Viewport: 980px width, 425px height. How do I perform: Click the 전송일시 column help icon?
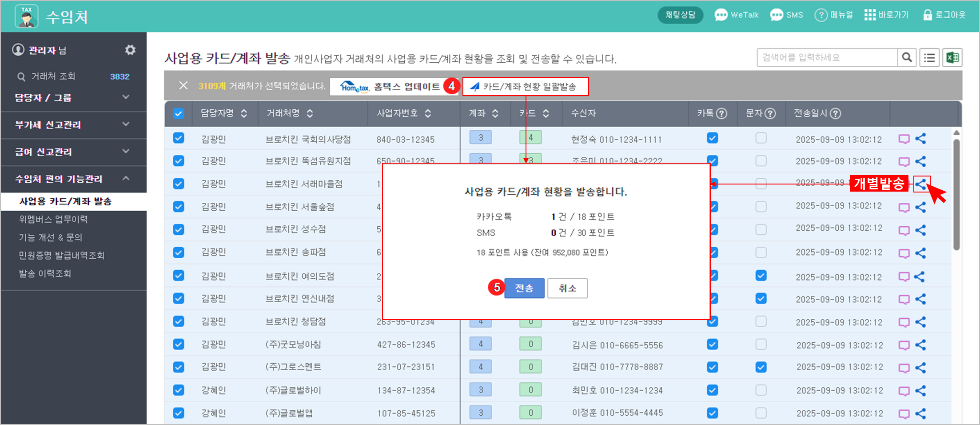(835, 113)
